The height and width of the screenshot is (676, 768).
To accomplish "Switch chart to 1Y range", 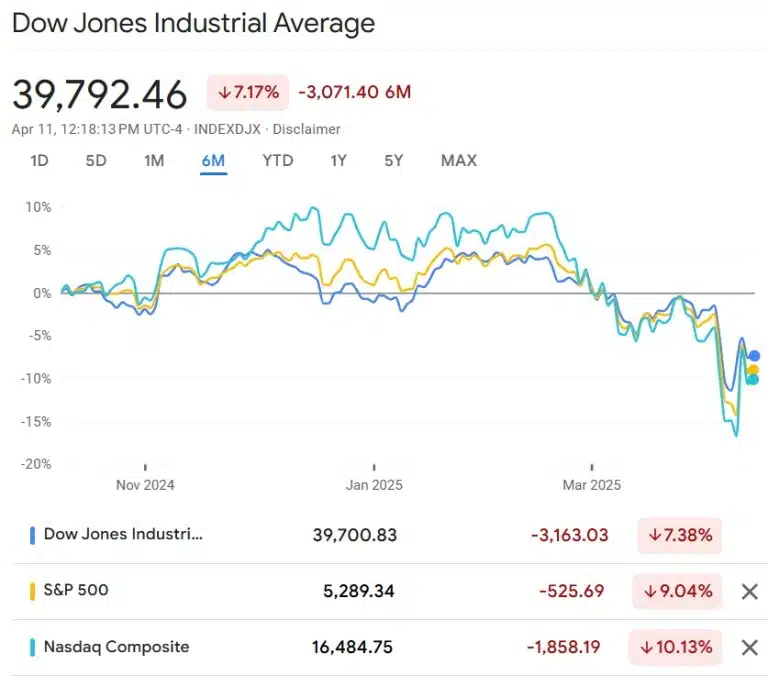I will (x=338, y=160).
